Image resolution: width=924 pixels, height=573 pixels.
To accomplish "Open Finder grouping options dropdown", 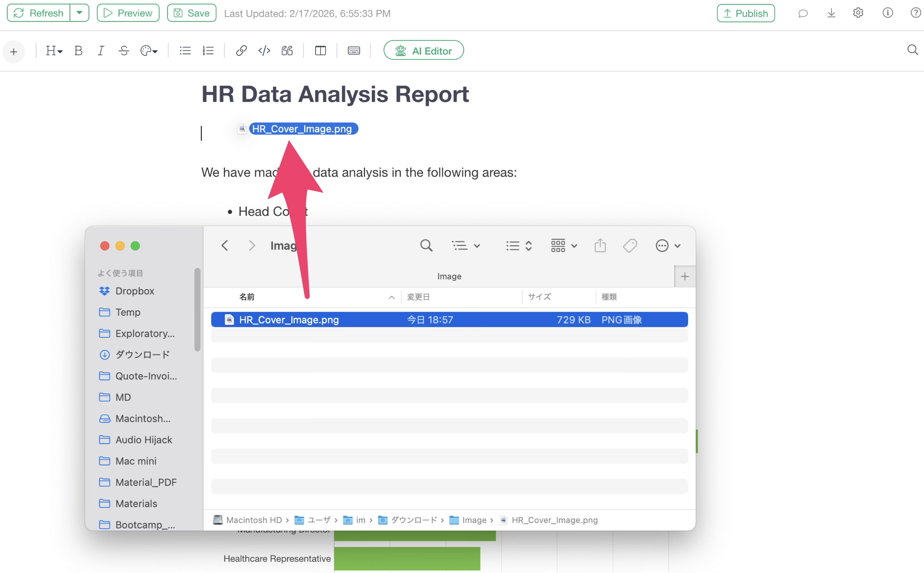I will pyautogui.click(x=564, y=246).
